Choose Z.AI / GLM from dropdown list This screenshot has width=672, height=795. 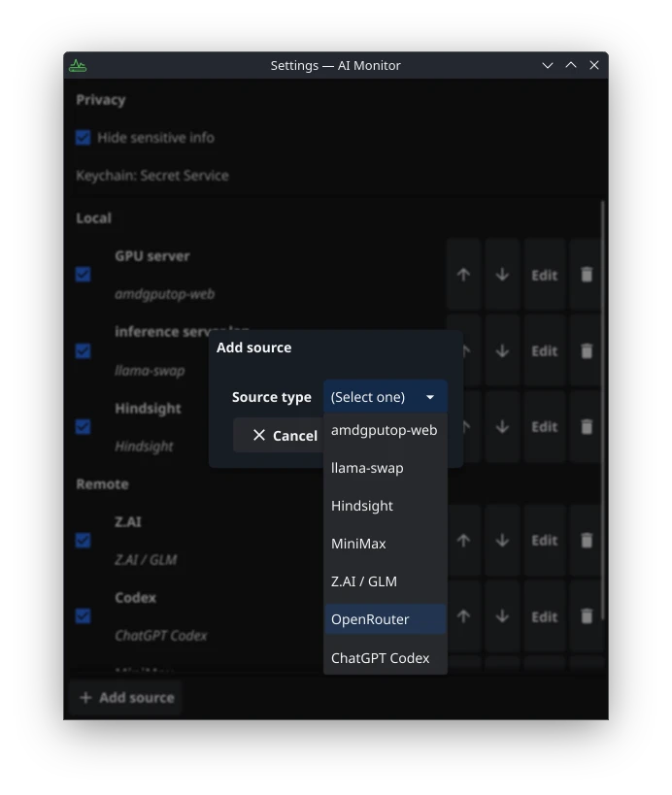click(385, 581)
